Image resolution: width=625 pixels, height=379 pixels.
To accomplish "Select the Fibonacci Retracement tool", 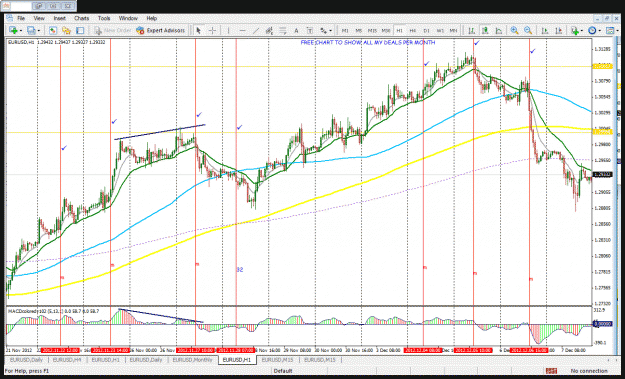I will point(283,30).
